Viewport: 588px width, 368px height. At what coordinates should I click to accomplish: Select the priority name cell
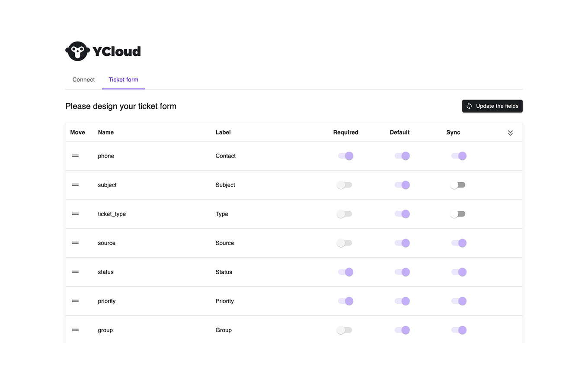(107, 301)
